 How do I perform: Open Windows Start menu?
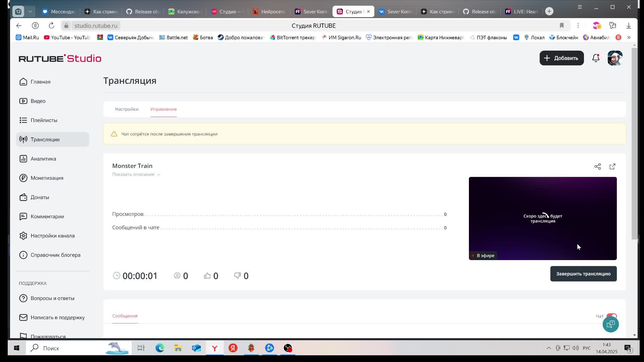tap(16, 348)
